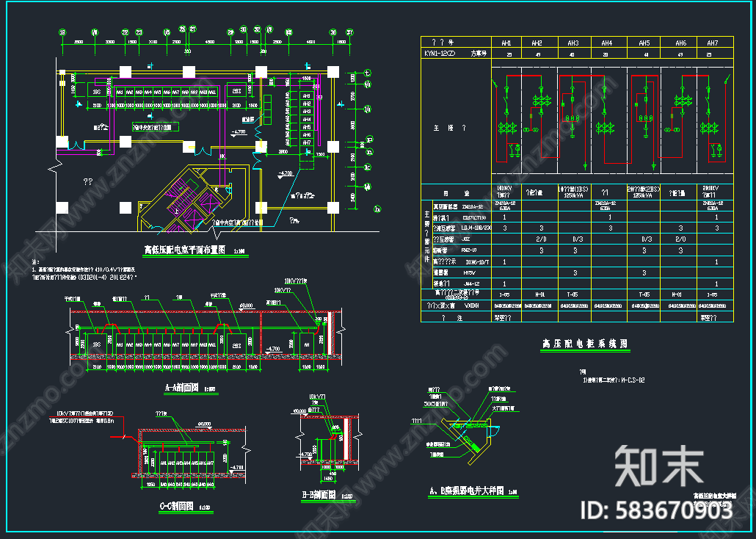Image resolution: width=756 pixels, height=539 pixels.
Task: Select the C-C剖面图 section title
Action: tap(176, 506)
